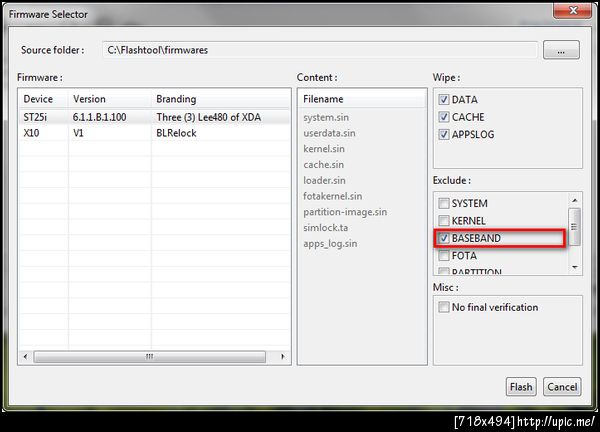Click the Filename column header
The height and width of the screenshot is (432, 600).
[362, 99]
